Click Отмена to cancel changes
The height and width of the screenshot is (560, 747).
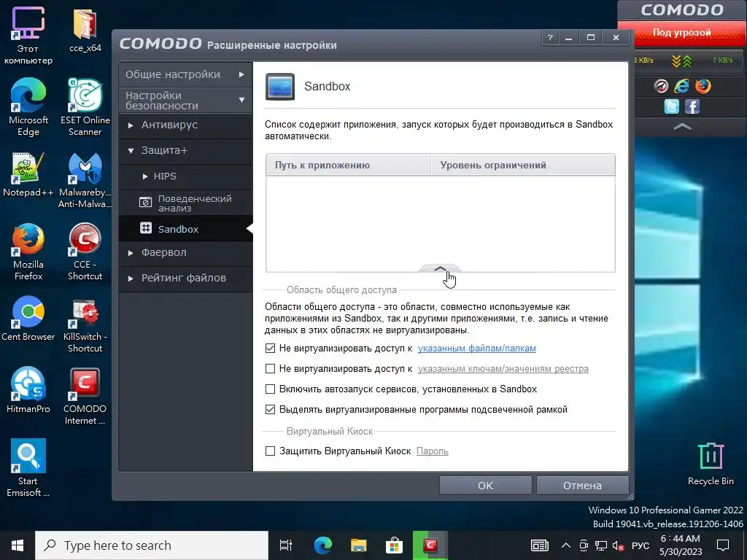point(582,485)
